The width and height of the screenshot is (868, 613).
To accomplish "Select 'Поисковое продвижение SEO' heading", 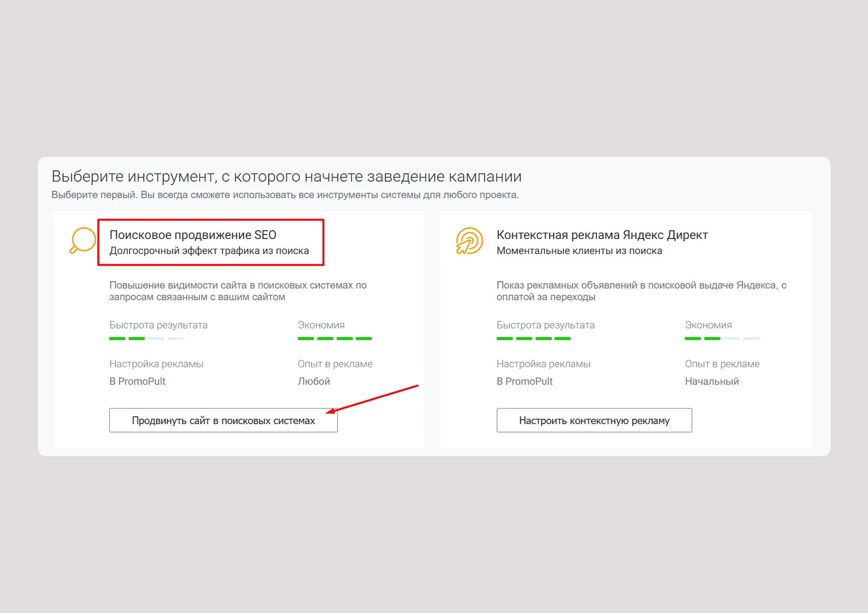I will 192,235.
